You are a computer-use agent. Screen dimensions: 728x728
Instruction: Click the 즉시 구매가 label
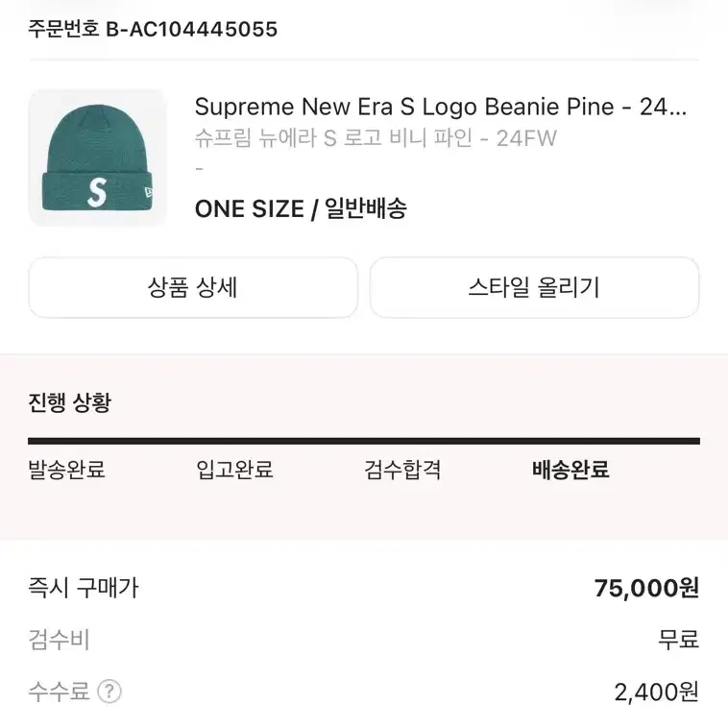point(84,588)
